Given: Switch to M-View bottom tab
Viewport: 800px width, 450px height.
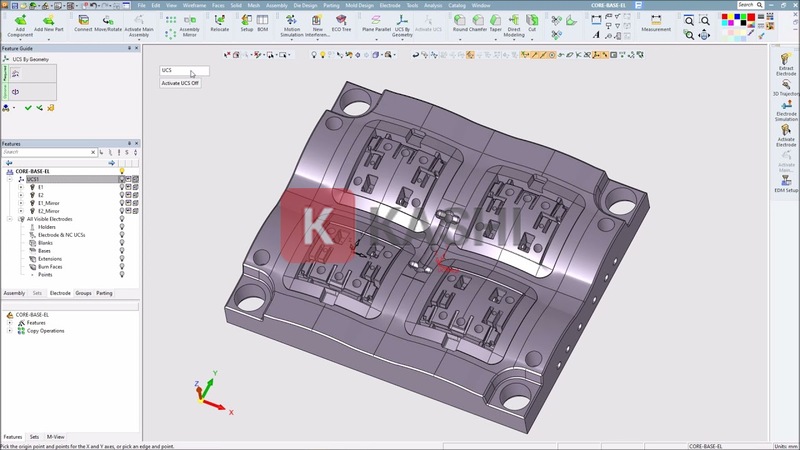Looking at the screenshot, I should 55,437.
